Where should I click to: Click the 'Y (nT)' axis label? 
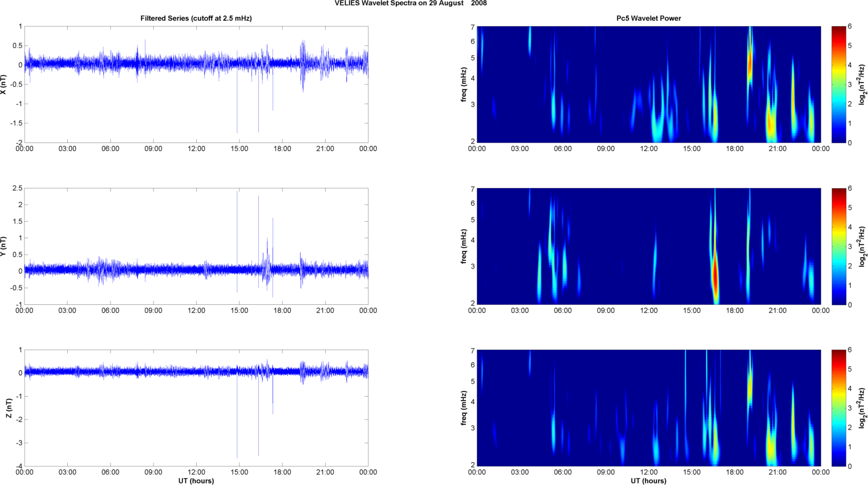4,246
